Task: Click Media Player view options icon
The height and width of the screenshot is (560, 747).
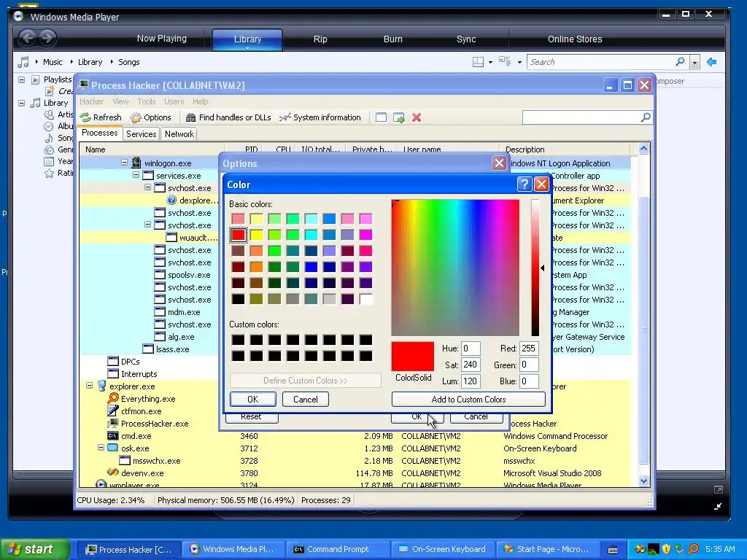Action: (x=505, y=61)
